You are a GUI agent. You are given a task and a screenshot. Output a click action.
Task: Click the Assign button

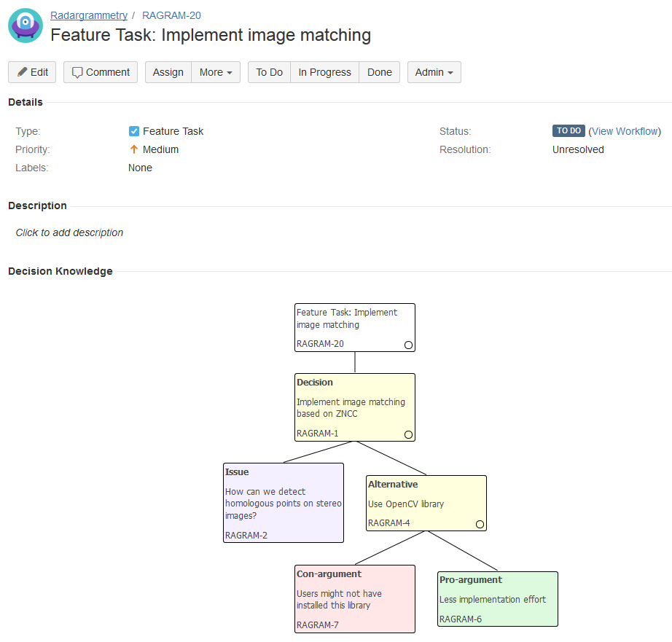point(168,71)
